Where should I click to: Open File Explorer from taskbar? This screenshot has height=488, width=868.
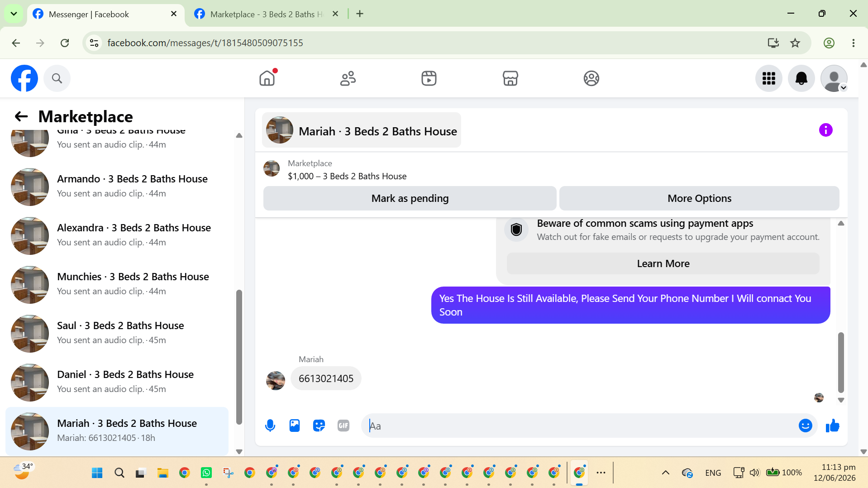(163, 473)
